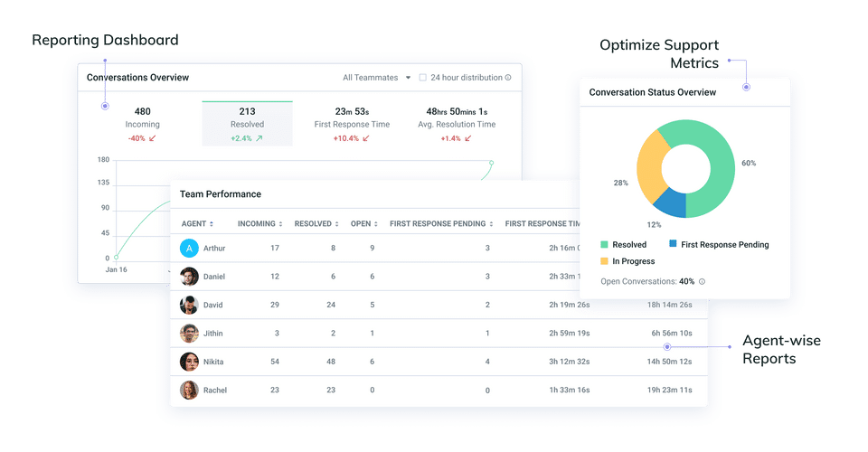The height and width of the screenshot is (452, 868).
Task: Click Jithin's profile photo
Action: coord(189,333)
